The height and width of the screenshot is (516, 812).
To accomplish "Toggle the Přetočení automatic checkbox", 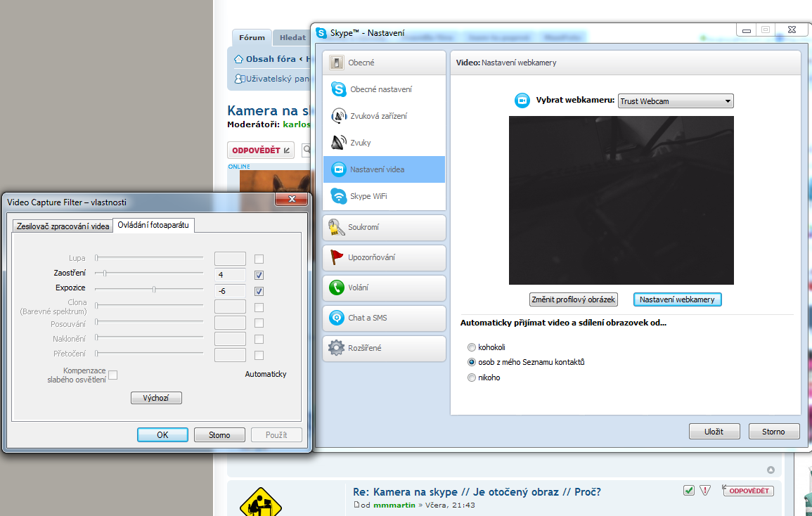I will coord(259,356).
